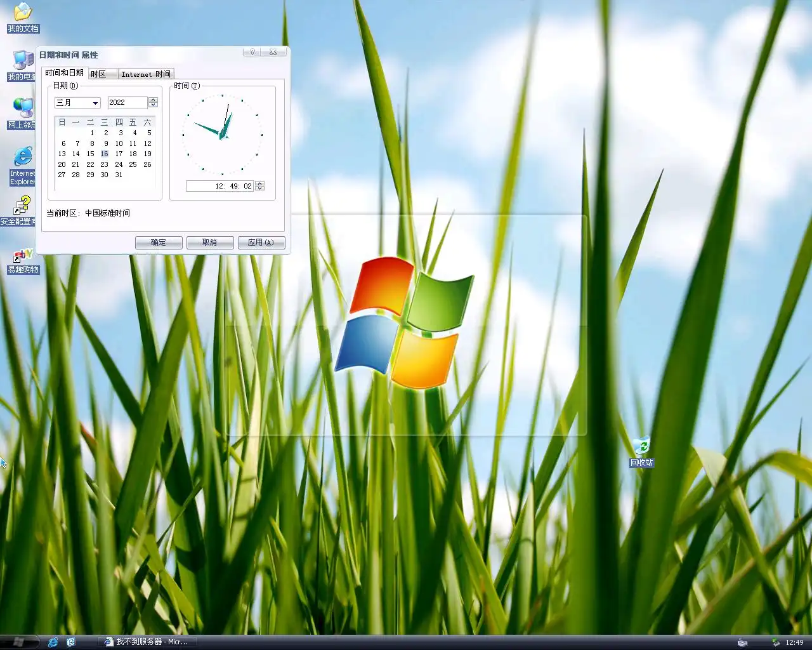
Task: Select day 31 in the calendar
Action: tap(119, 175)
